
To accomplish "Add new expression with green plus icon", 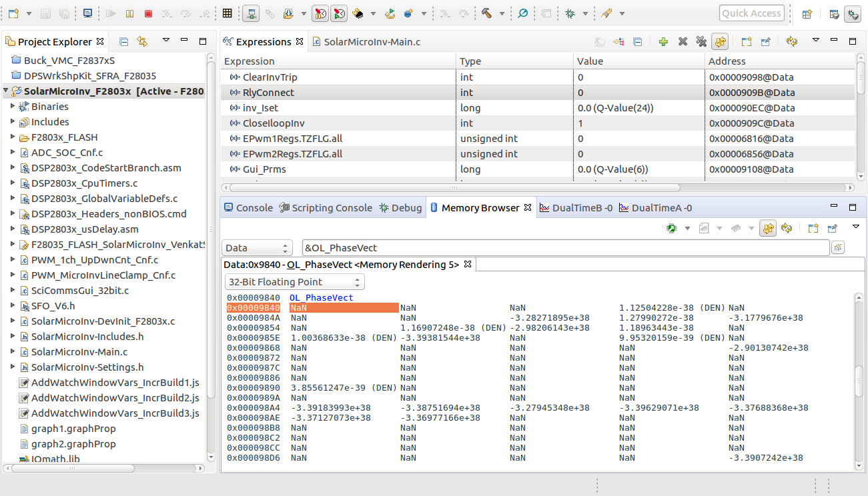I will (x=663, y=41).
